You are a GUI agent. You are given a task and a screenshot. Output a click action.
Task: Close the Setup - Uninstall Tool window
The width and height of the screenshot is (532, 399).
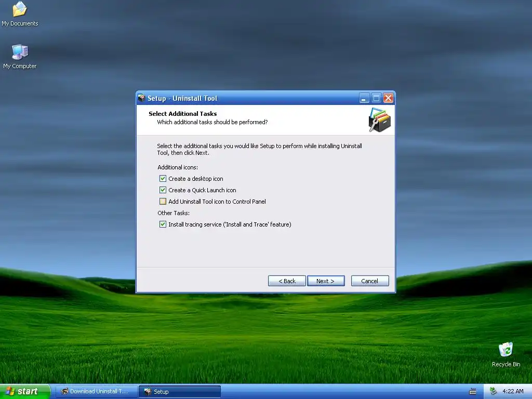pyautogui.click(x=389, y=98)
